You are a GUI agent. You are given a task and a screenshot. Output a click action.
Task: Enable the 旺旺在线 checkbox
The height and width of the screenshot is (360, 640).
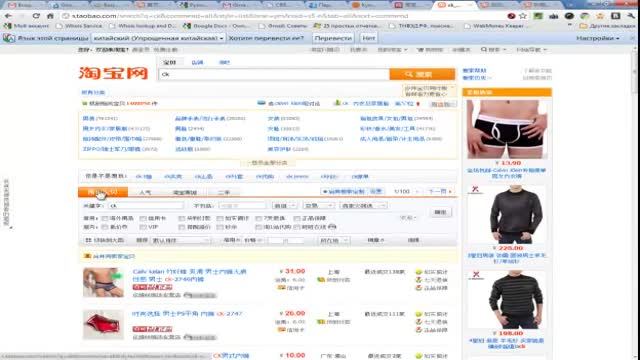[297, 227]
